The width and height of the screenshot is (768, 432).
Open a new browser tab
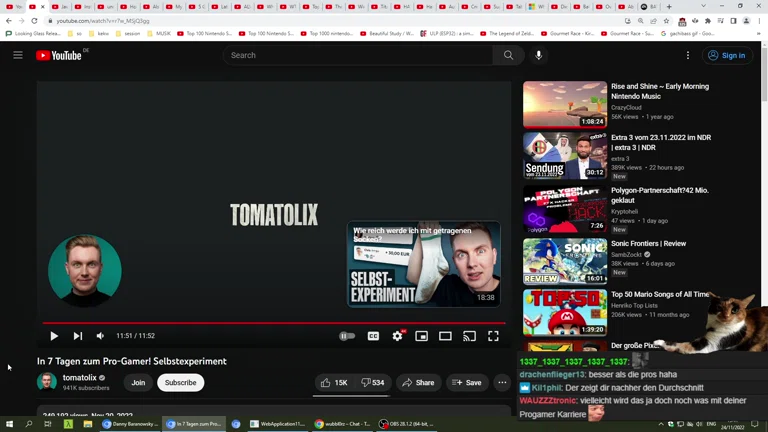click(669, 6)
